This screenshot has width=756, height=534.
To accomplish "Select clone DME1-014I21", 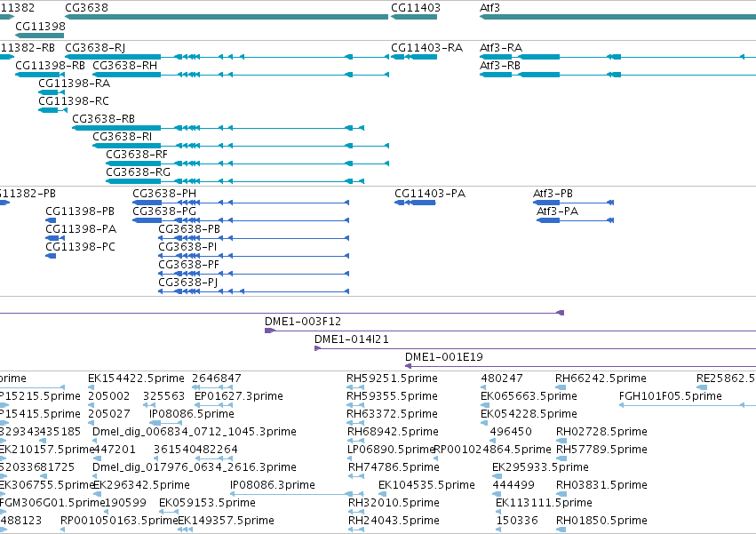I will [x=535, y=349].
